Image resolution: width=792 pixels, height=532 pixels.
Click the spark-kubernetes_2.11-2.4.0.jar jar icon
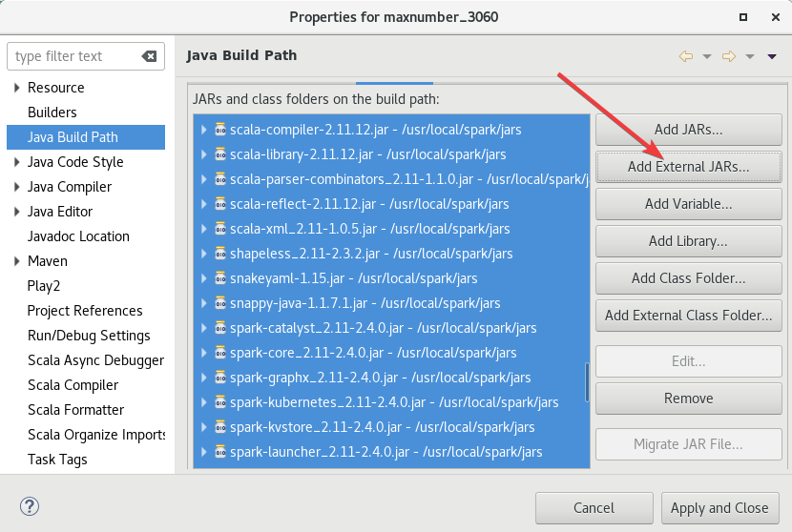click(220, 401)
